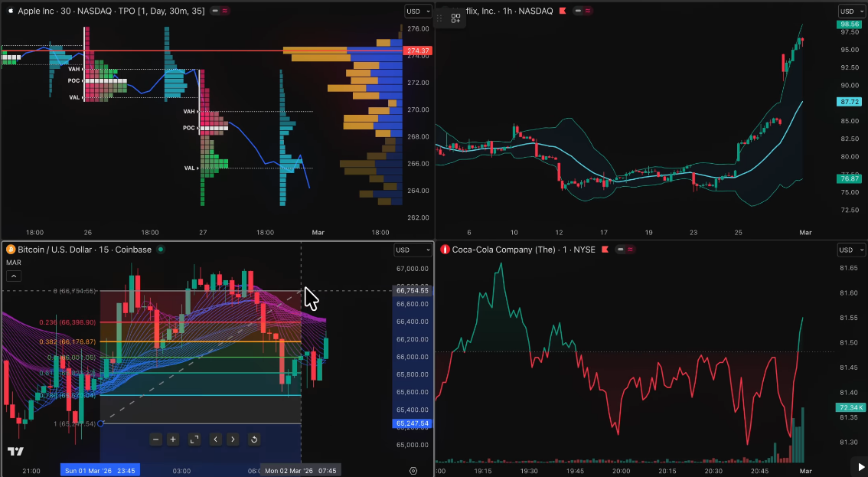Reset Bitcoin chart view with the circular arrow
The width and height of the screenshot is (868, 477).
(254, 439)
